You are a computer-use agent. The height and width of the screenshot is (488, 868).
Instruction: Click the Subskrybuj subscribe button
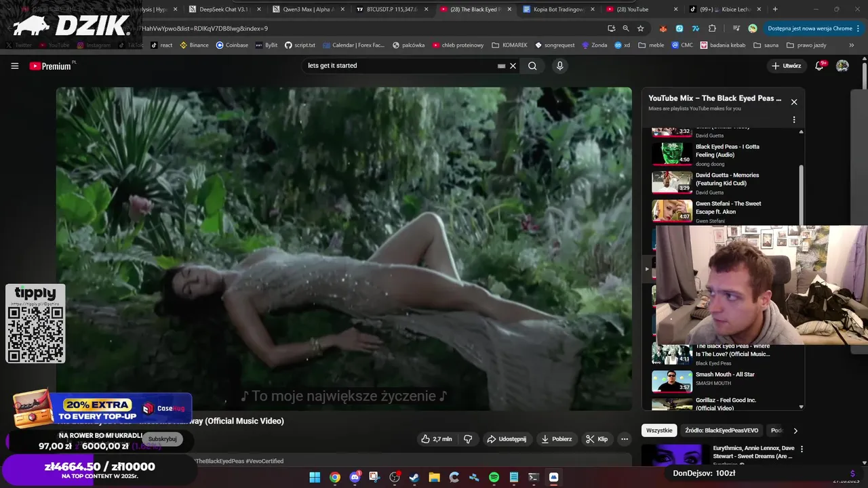163,439
